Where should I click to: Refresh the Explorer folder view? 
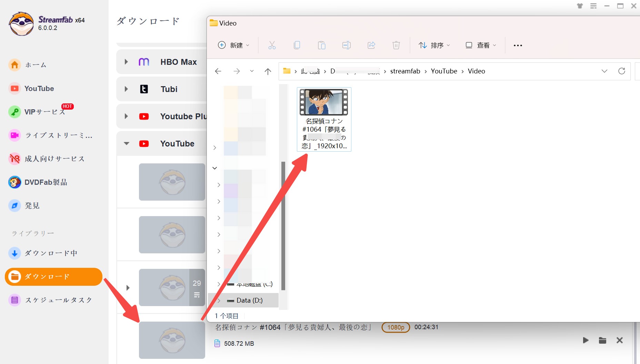621,71
